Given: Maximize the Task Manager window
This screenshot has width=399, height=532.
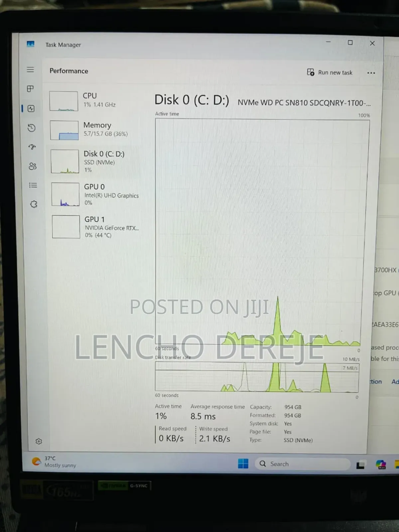Looking at the screenshot, I should click(350, 43).
